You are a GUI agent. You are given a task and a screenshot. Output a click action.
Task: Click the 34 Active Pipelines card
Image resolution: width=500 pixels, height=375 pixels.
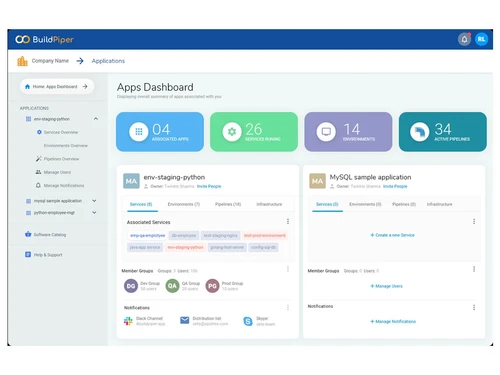(x=442, y=132)
